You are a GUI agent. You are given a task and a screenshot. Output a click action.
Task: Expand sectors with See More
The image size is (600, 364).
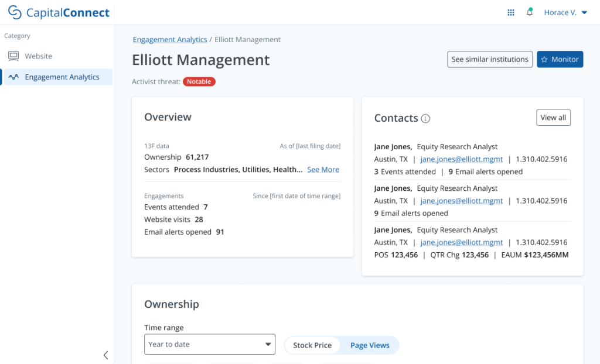coord(323,170)
